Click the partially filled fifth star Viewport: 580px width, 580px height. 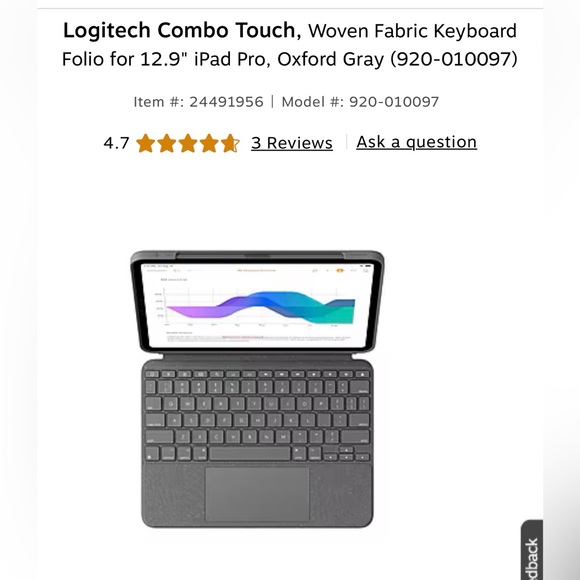pyautogui.click(x=230, y=143)
